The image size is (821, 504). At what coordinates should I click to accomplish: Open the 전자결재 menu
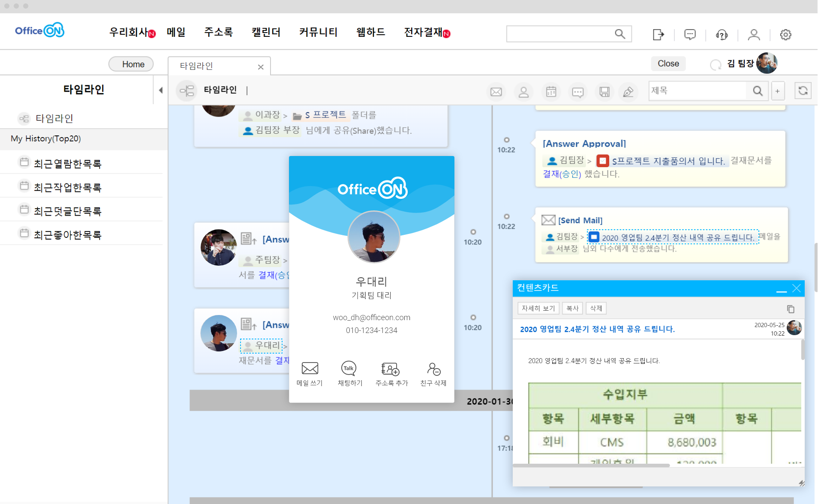(423, 32)
